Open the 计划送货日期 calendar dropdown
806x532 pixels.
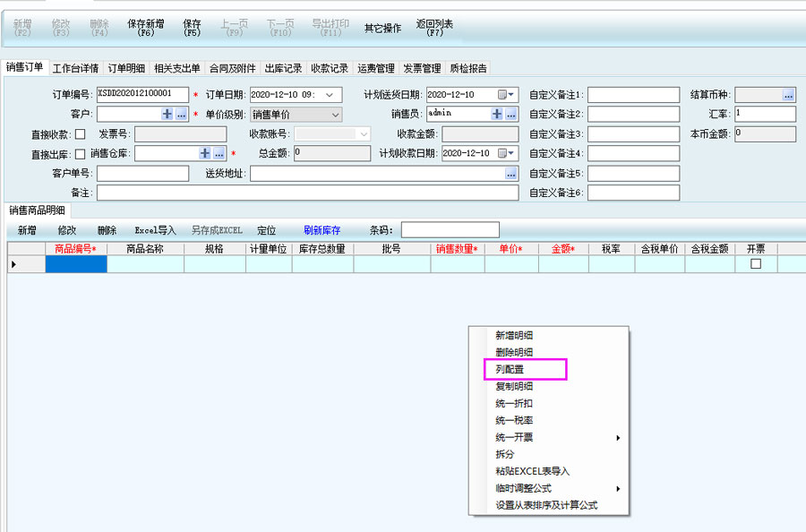[x=510, y=95]
